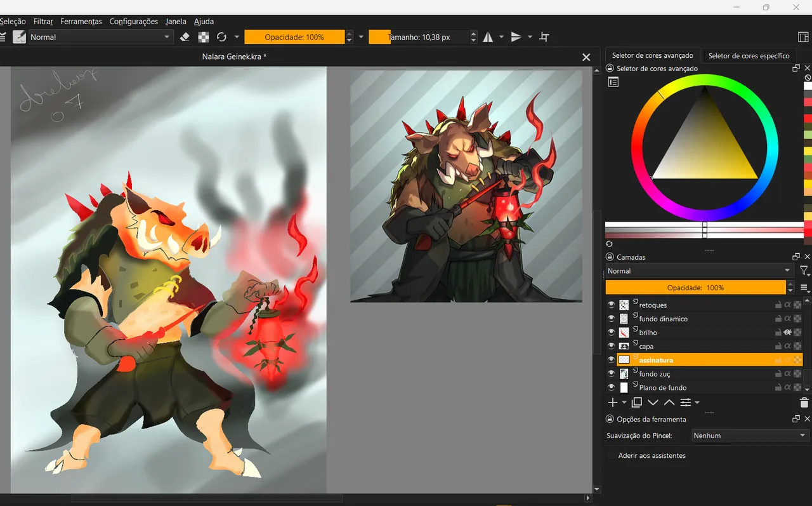Close the advanced color selector docker

[807, 69]
